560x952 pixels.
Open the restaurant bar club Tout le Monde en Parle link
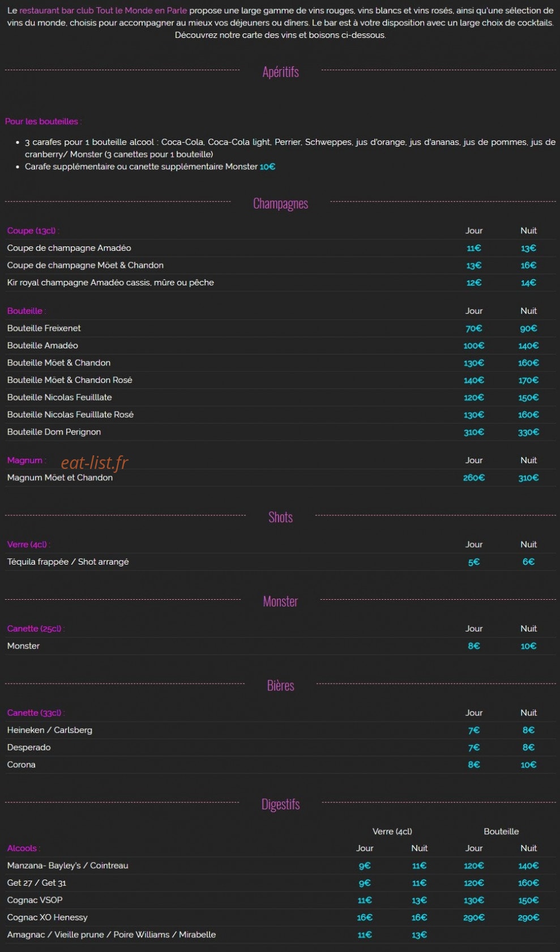click(x=103, y=10)
